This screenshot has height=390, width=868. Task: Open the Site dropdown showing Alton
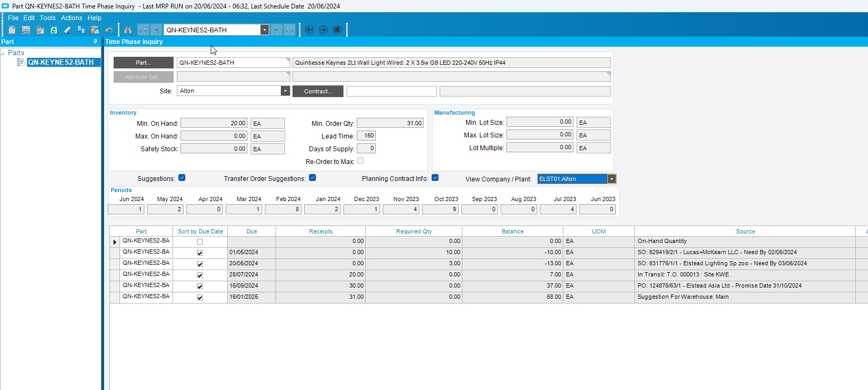[285, 91]
